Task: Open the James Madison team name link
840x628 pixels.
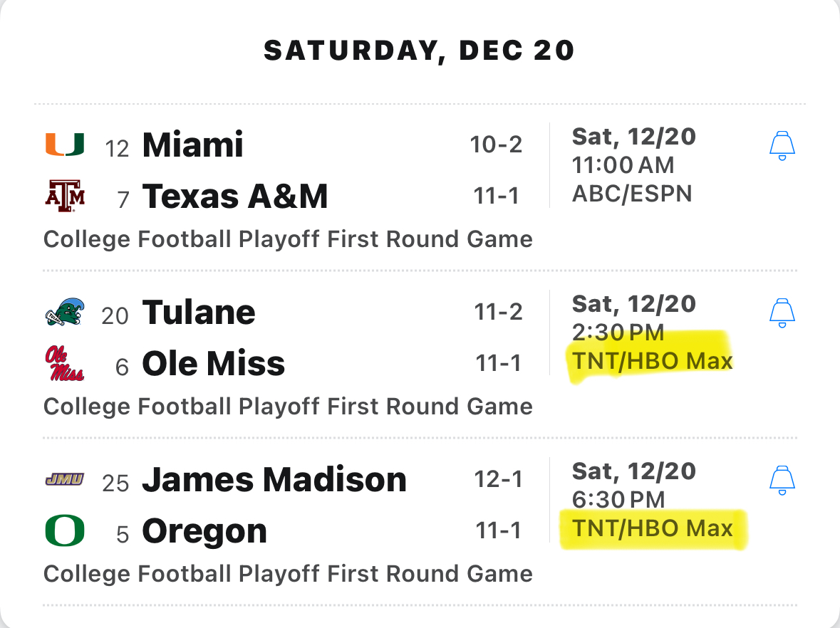Action: click(x=274, y=479)
